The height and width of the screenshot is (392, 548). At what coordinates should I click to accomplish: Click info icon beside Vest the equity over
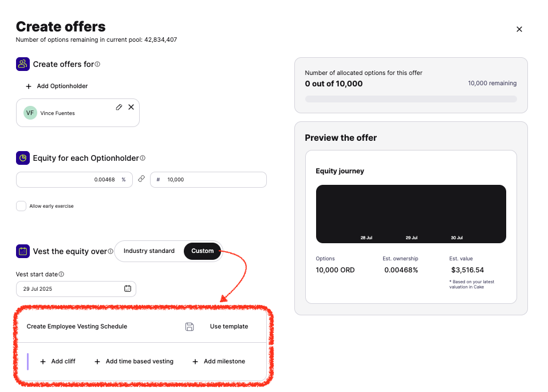[111, 251]
